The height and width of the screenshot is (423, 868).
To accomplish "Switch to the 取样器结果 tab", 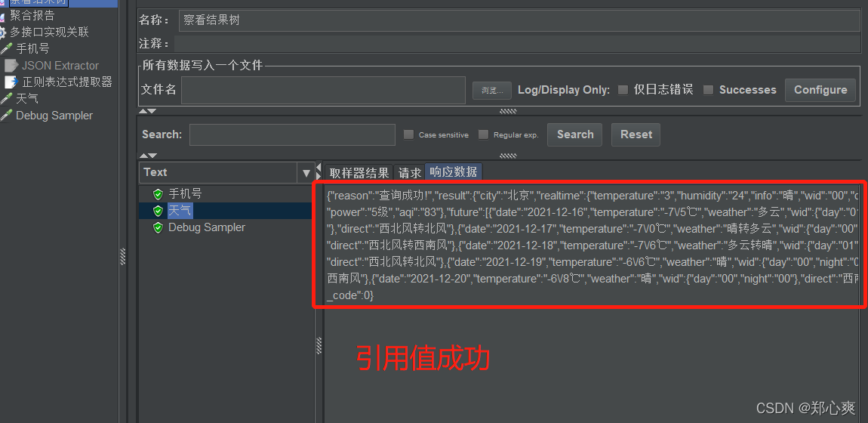I will click(359, 173).
